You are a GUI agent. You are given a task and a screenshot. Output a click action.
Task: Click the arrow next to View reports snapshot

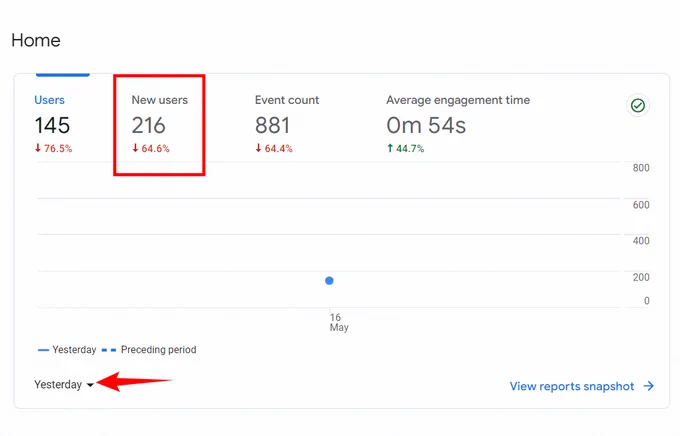point(649,386)
